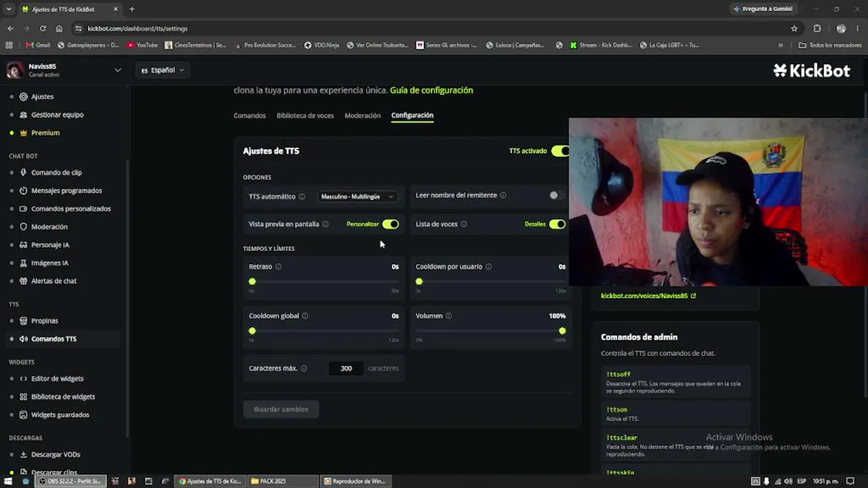868x488 pixels.
Task: Click the info icon beside Vista previa en pantalla
Action: [x=325, y=224]
